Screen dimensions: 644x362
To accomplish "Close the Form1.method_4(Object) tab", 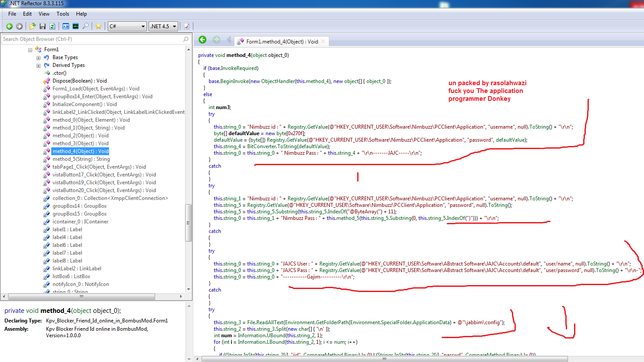I will click(323, 42).
